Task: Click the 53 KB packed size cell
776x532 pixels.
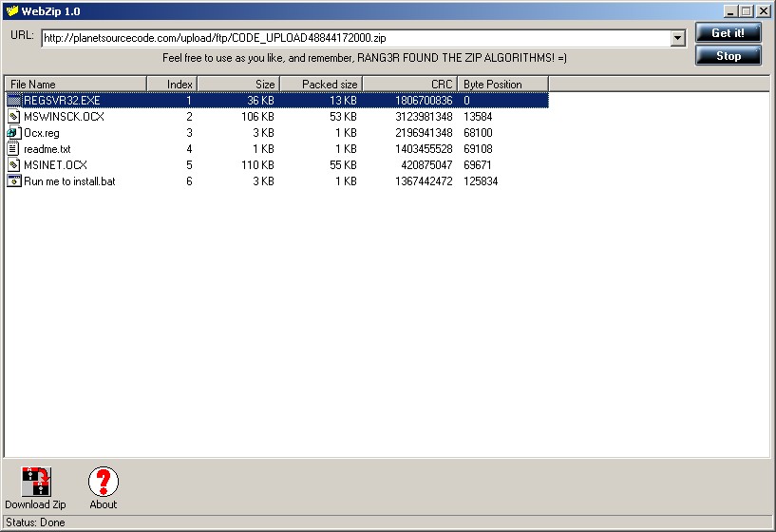Action: [x=343, y=117]
